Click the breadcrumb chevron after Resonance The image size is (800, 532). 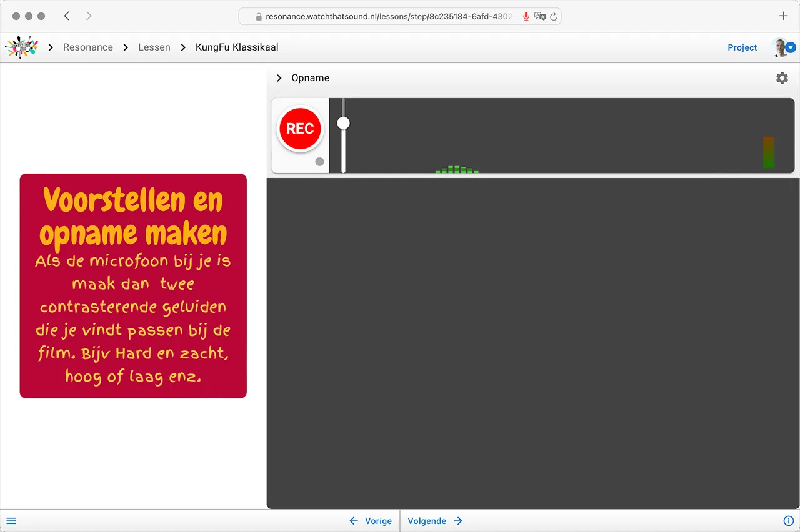[x=127, y=47]
